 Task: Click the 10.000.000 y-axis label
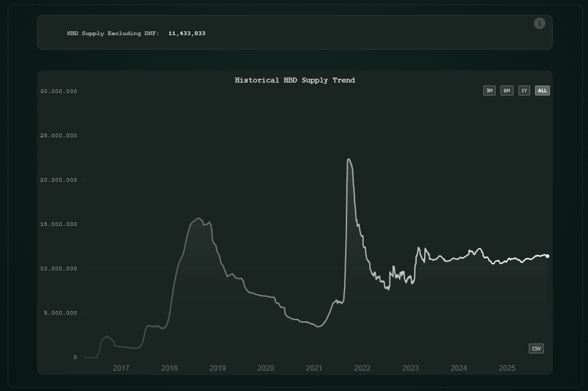59,268
